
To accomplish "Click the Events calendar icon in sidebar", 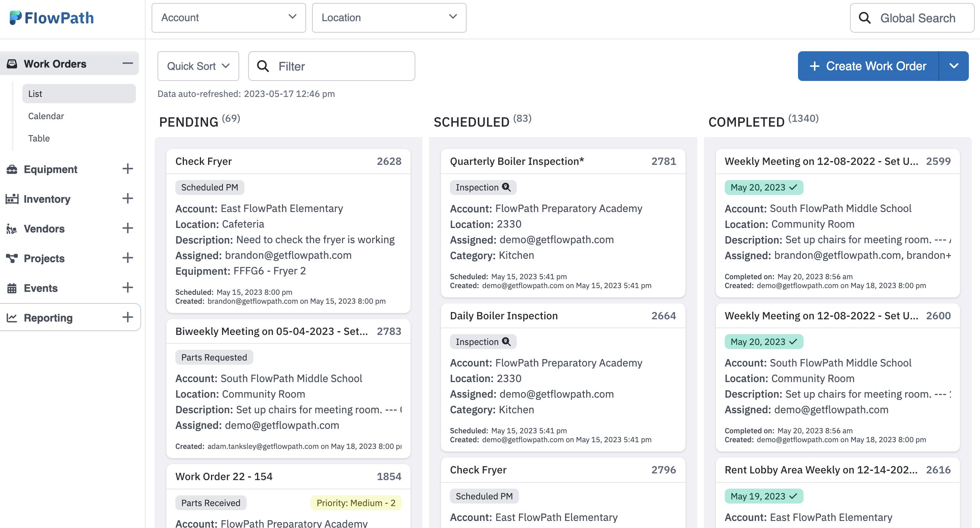I will (x=13, y=288).
